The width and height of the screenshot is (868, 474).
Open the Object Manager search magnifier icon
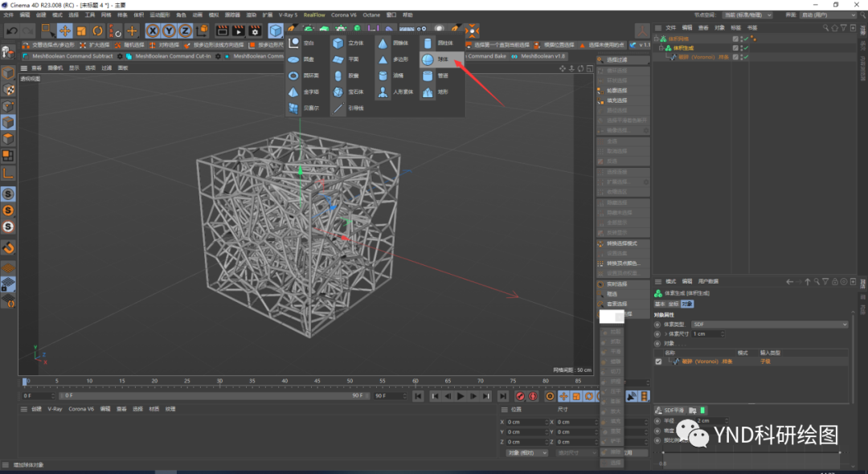[x=825, y=27]
